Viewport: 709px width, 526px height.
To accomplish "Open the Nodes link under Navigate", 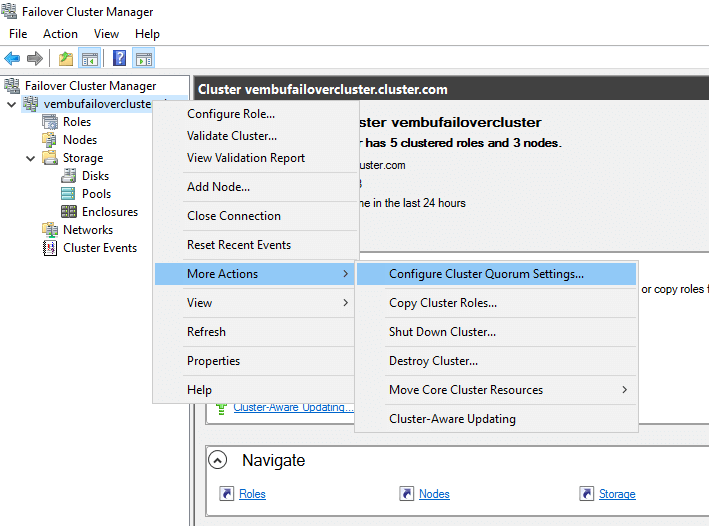I will coord(434,494).
